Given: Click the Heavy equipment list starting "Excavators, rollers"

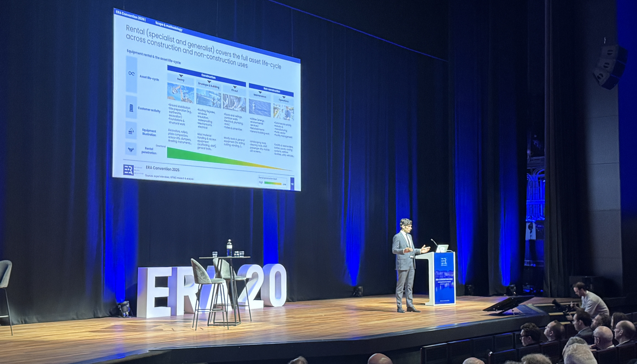Looking at the screenshot, I should (179, 137).
